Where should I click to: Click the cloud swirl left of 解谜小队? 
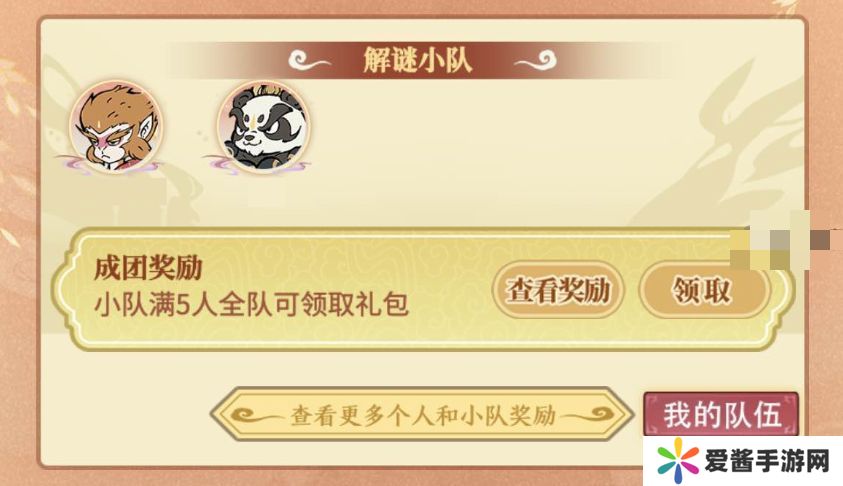[x=309, y=61]
